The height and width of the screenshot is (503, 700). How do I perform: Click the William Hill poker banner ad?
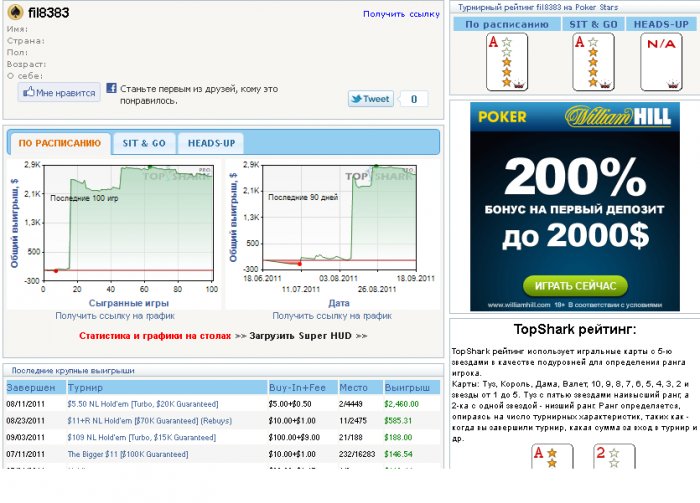575,207
